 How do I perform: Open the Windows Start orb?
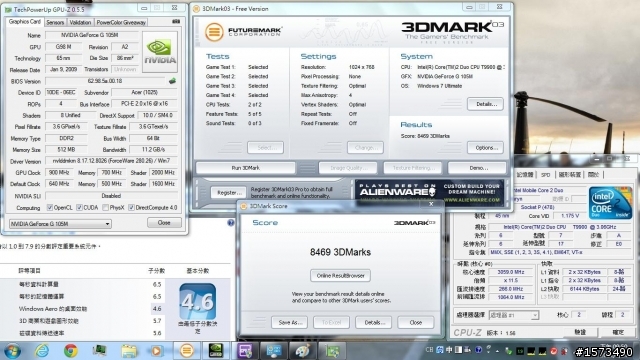(12, 351)
